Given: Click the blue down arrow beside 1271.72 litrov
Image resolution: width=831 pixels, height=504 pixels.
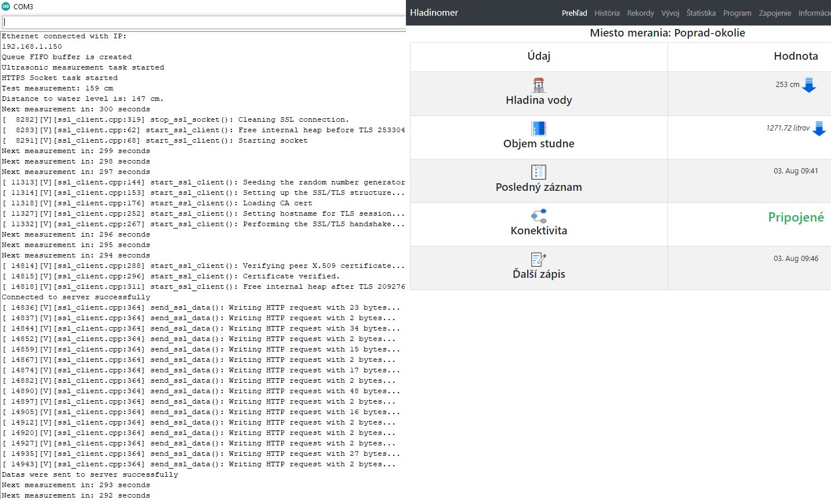Looking at the screenshot, I should (819, 128).
